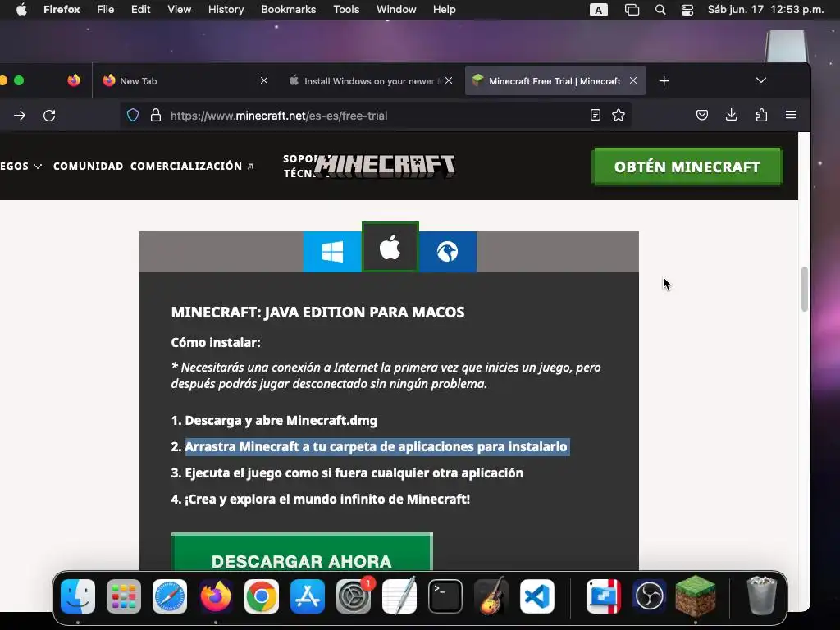Open the Firefox downloads panel
The width and height of the screenshot is (840, 630).
click(x=731, y=115)
